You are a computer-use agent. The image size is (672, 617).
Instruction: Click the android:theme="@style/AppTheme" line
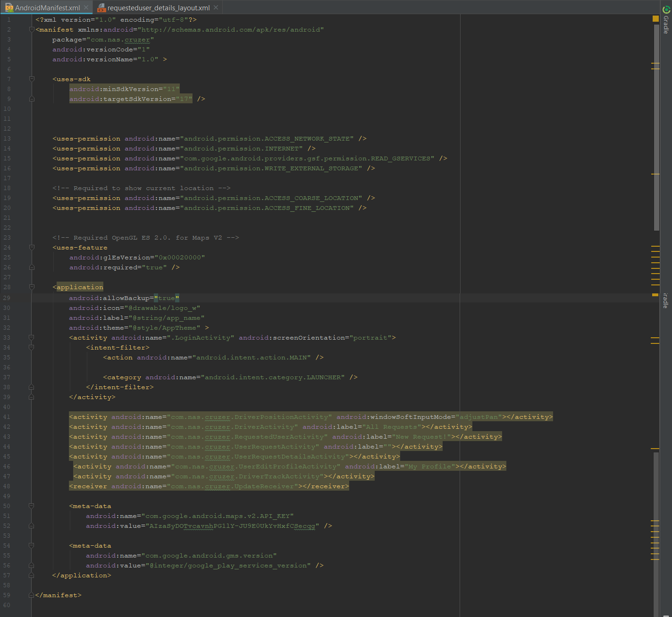coord(139,327)
